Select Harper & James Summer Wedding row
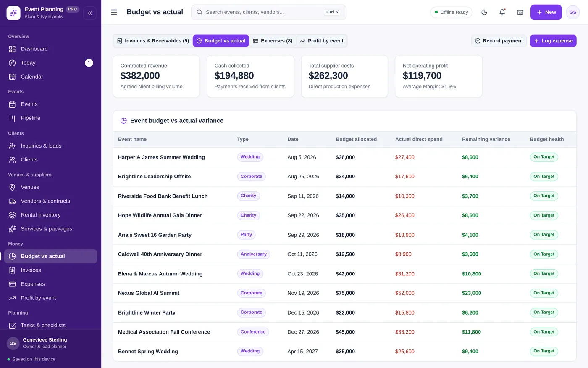Screen dimensions: 588x368 coord(344,157)
